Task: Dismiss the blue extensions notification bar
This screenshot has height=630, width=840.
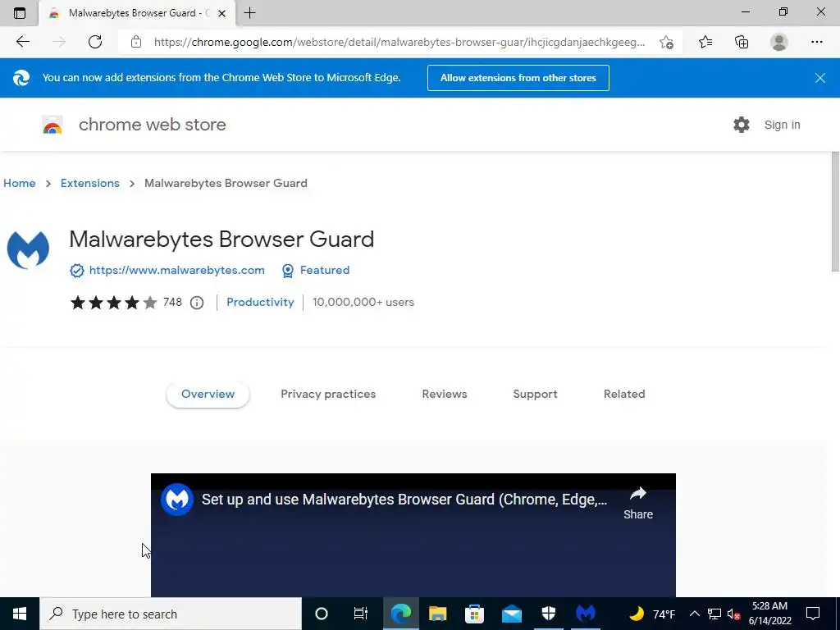Action: 819,78
